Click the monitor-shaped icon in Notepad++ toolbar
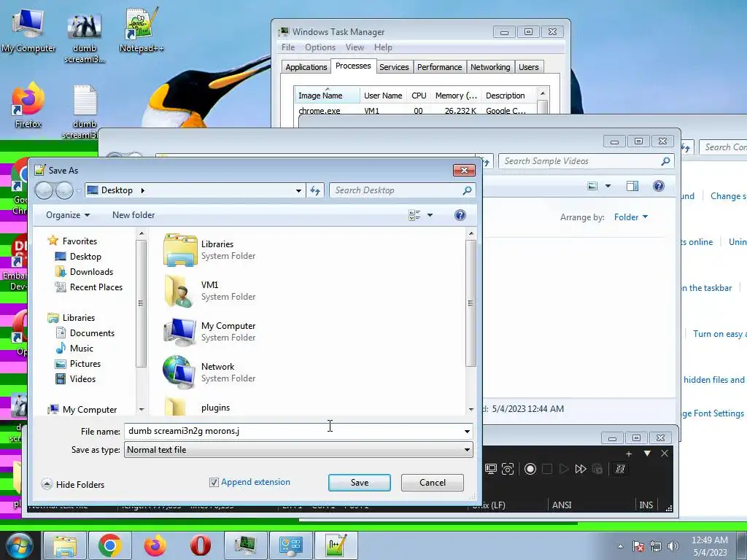The height and width of the screenshot is (560, 747). (491, 469)
